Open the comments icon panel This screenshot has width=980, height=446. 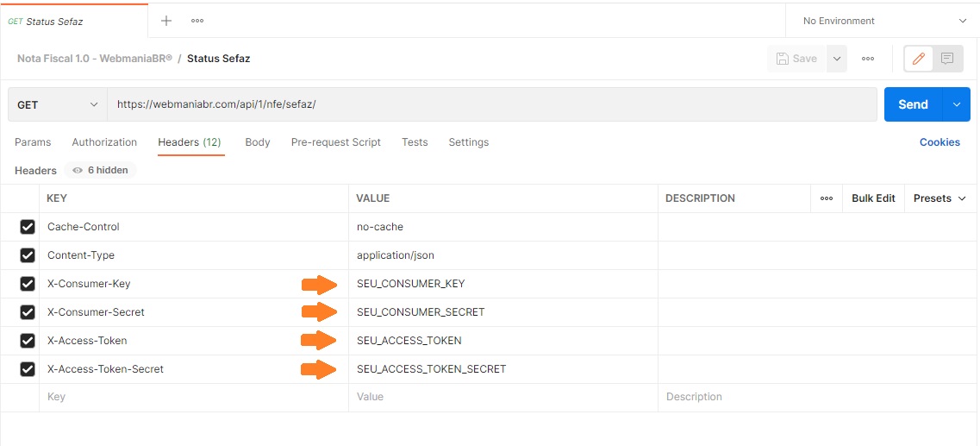coord(947,59)
